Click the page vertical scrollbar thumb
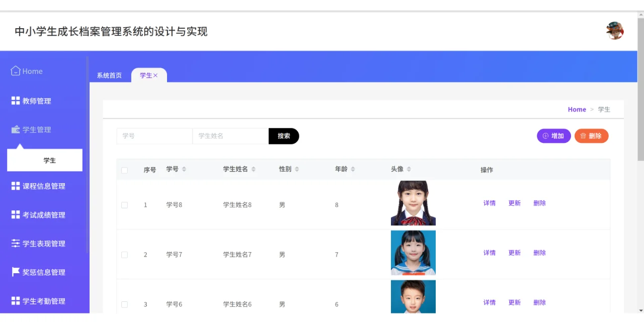The width and height of the screenshot is (644, 322). pyautogui.click(x=640, y=91)
